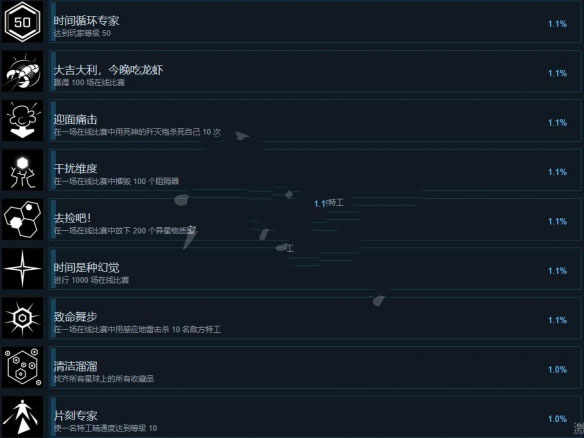
Task: Select the 干扰维度 achievement entry
Action: (314, 170)
